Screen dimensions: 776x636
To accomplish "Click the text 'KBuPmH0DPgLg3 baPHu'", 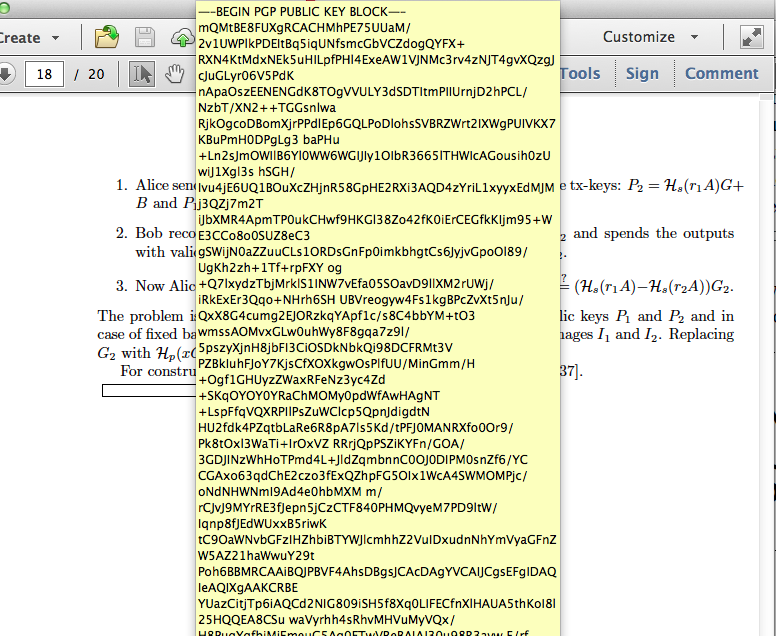I will tap(269, 140).
